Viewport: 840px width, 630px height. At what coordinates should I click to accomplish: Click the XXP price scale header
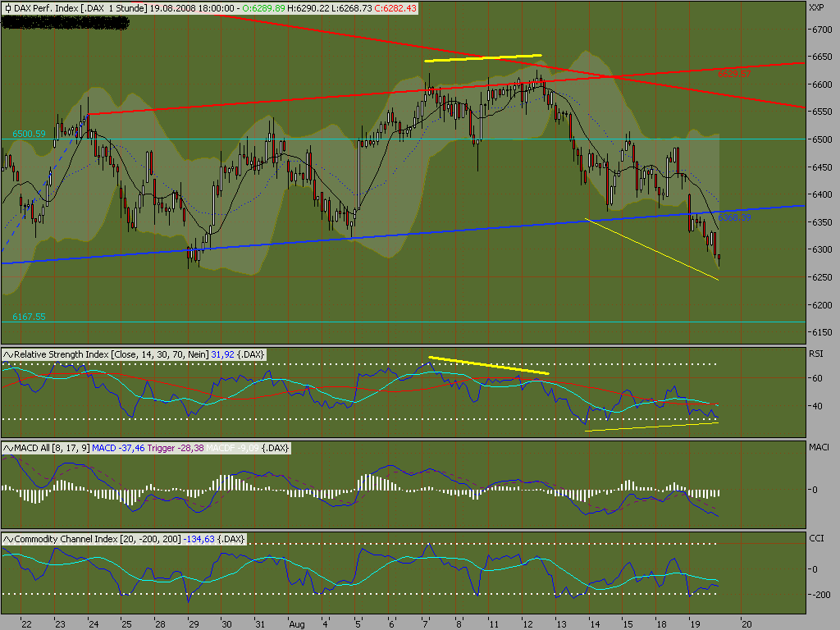(x=816, y=7)
